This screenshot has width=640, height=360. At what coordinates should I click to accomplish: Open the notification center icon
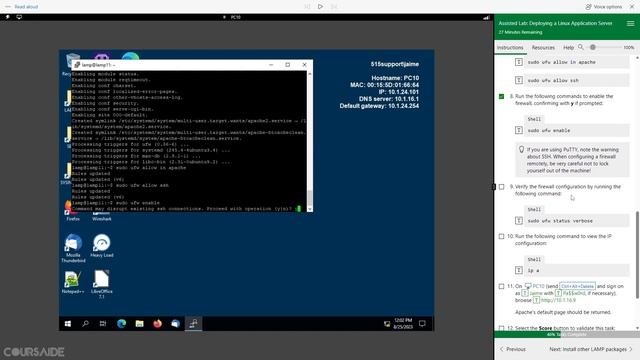pyautogui.click(x=422, y=324)
